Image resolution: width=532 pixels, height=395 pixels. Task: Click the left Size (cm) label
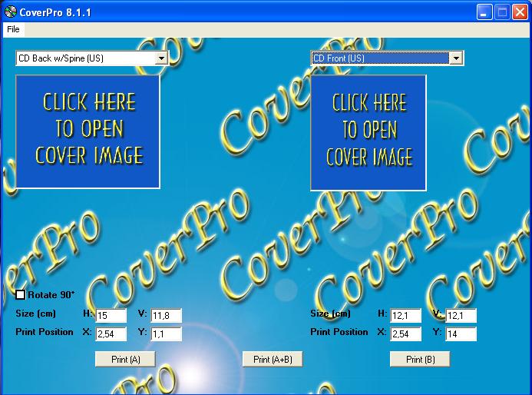pyautogui.click(x=35, y=314)
